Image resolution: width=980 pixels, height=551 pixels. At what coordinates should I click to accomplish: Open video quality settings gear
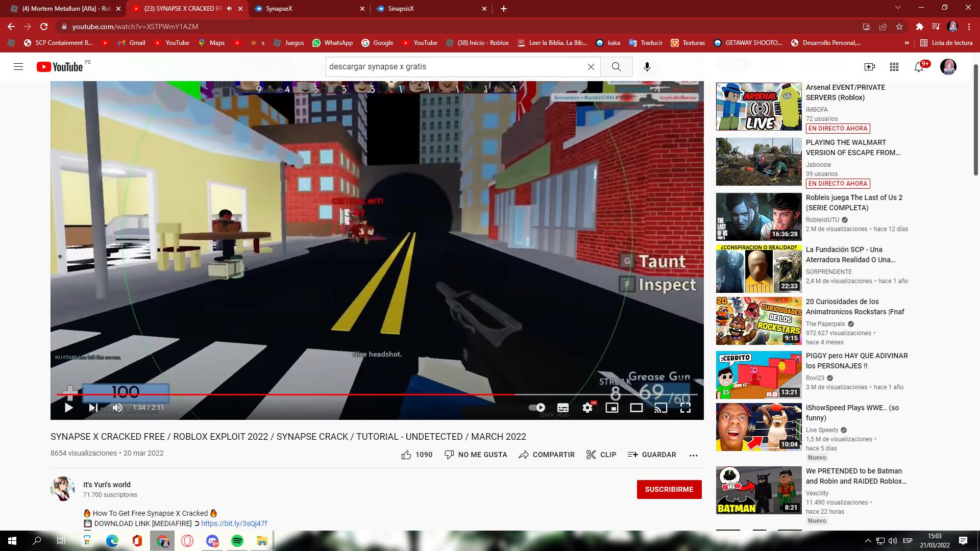tap(587, 408)
